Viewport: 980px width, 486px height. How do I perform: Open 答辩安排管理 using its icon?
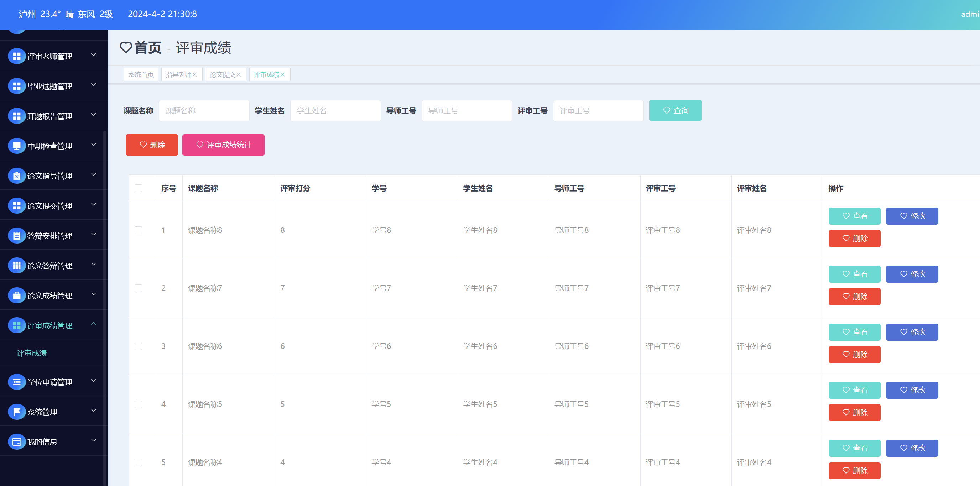coord(16,235)
